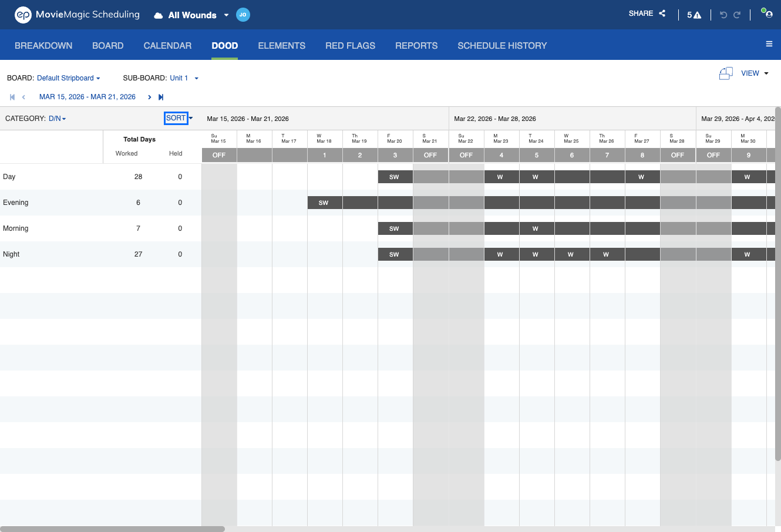Select the DOOD tab
781x532 pixels.
(x=225, y=46)
